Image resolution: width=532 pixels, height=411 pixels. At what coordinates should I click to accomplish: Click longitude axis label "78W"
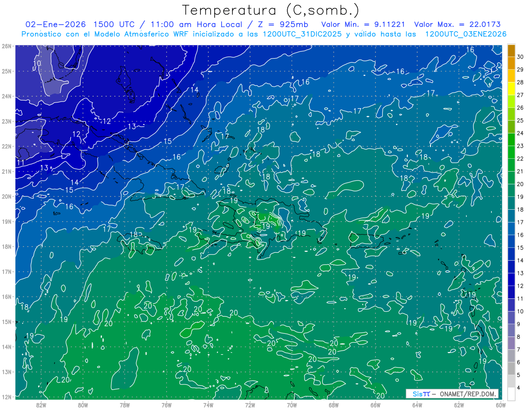[125, 405]
